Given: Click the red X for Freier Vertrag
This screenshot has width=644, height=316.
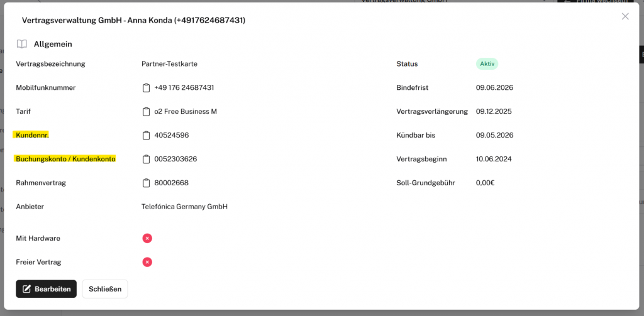Looking at the screenshot, I should [x=147, y=262].
